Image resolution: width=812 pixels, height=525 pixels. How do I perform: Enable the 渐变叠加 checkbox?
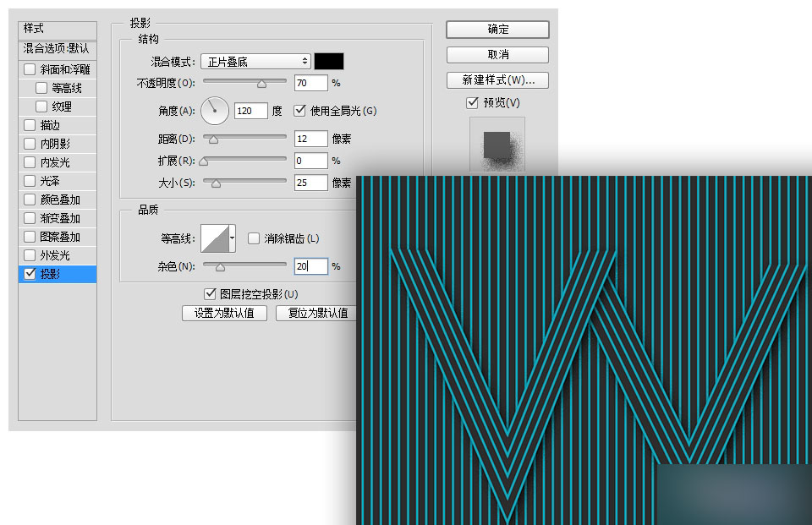(30, 218)
